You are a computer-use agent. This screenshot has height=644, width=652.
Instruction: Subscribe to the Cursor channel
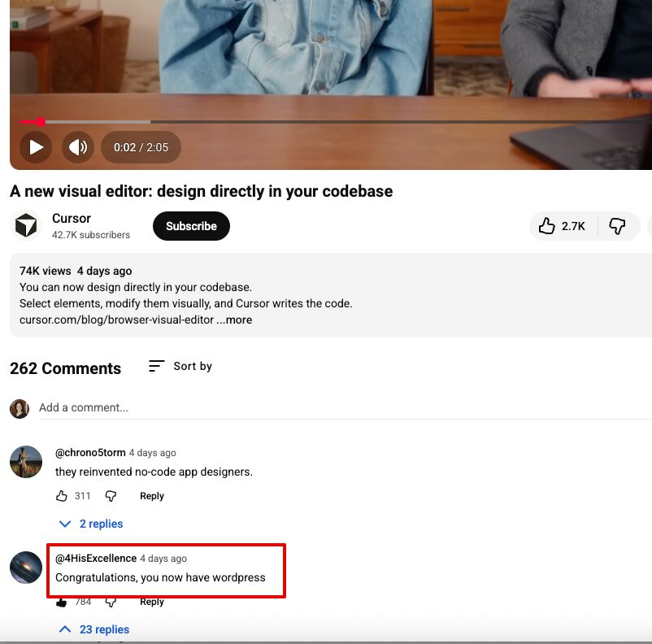(x=191, y=226)
